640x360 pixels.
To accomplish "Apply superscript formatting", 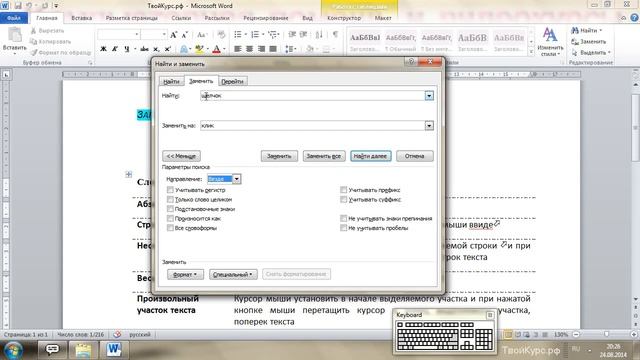I will pos(167,49).
